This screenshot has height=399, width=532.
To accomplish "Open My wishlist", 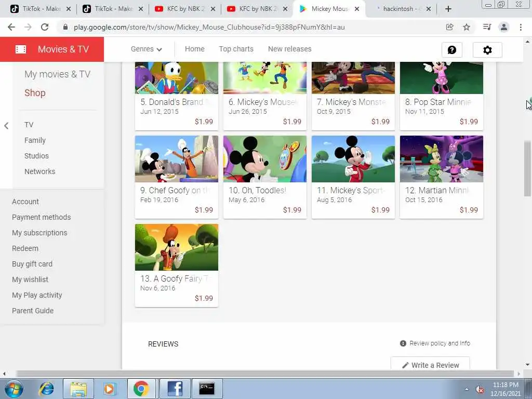I will (x=30, y=280).
